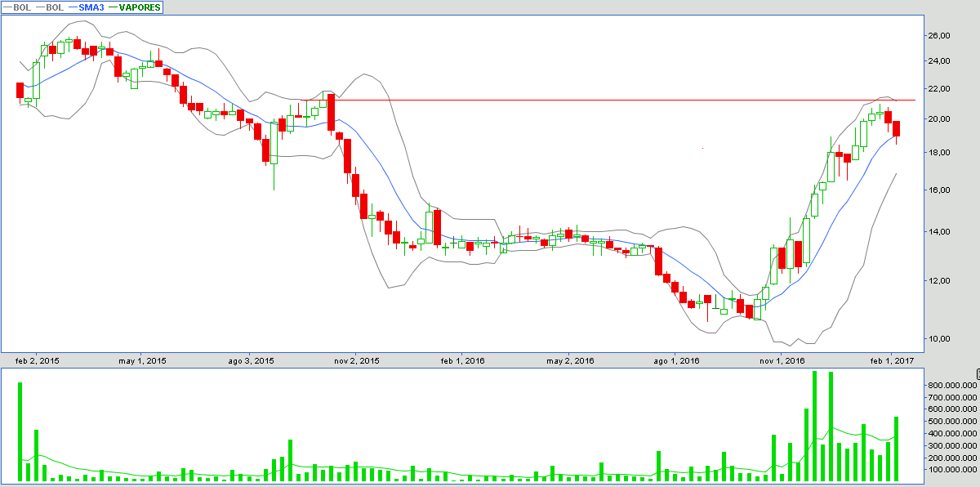Select the feb 2, 2015 date label
Screen dimensions: 980x487
[x=38, y=360]
